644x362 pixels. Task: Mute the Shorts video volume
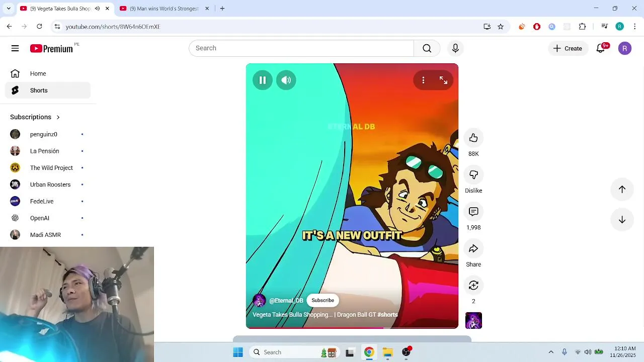coord(286,80)
